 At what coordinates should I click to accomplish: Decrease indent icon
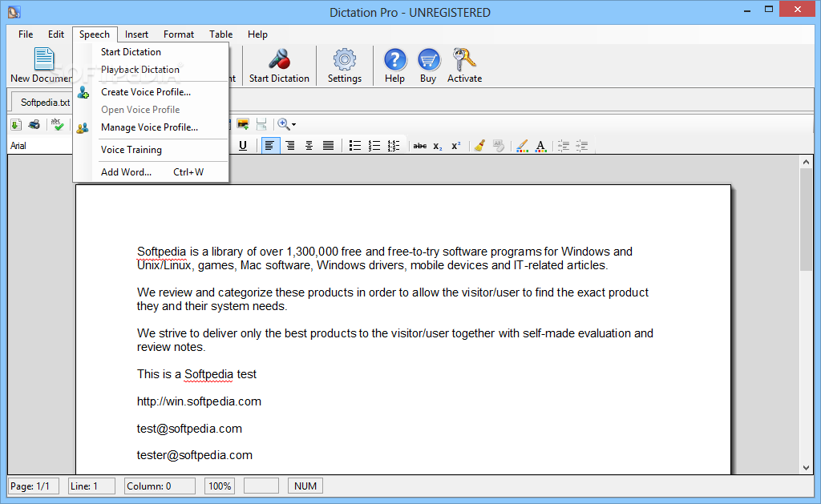pyautogui.click(x=564, y=146)
